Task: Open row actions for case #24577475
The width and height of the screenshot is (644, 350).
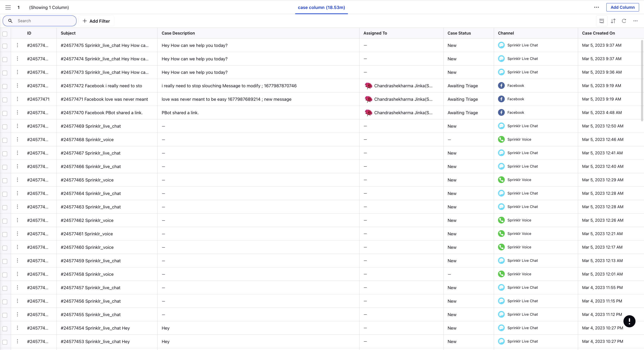Action: coord(17,45)
